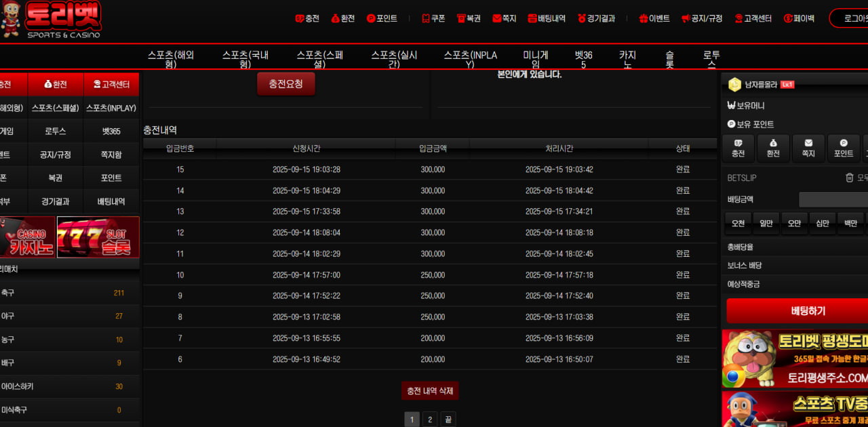Select 스포츠(국내형) in the main menu bar
This screenshot has height=427, width=868.
(x=245, y=59)
